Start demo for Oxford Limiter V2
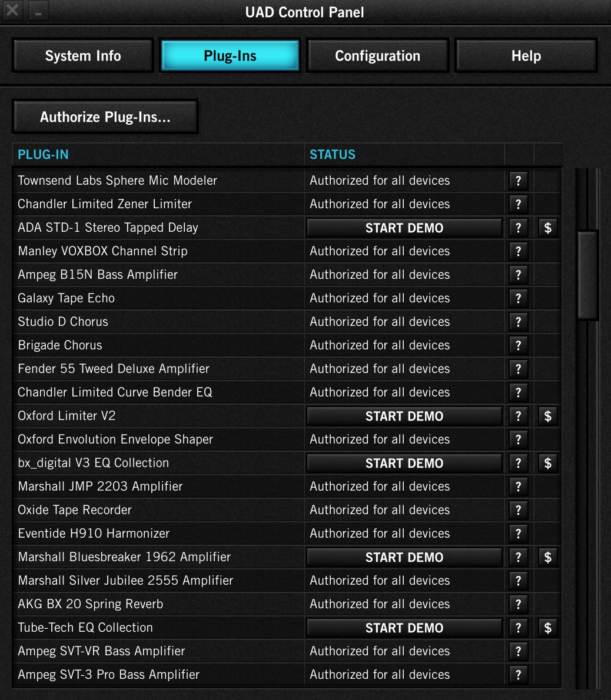The width and height of the screenshot is (611, 700). tap(404, 416)
